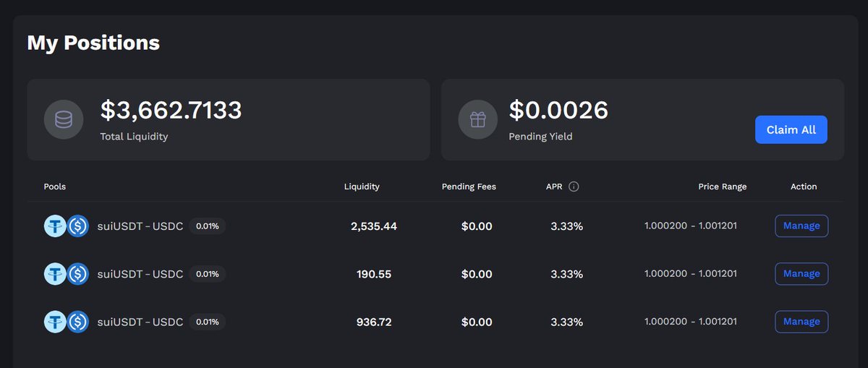
Task: Click suiUSDT token icon in second row
Action: (x=54, y=274)
